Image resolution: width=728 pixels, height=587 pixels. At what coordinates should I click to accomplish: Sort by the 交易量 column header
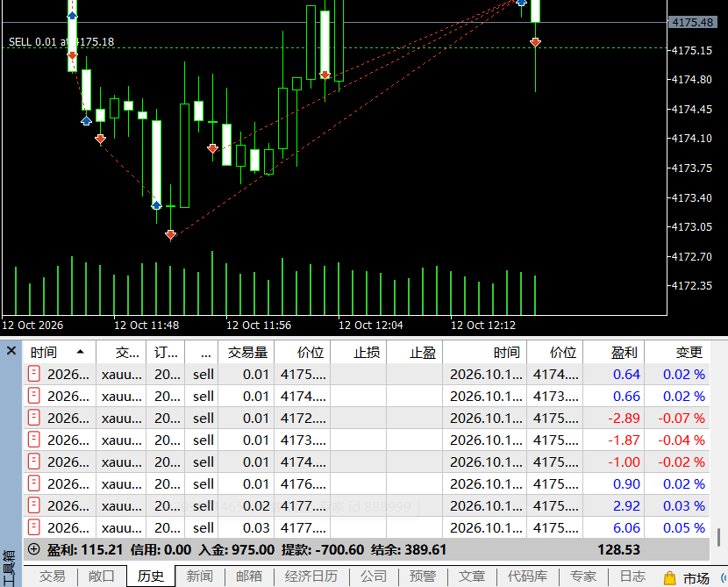click(x=246, y=353)
